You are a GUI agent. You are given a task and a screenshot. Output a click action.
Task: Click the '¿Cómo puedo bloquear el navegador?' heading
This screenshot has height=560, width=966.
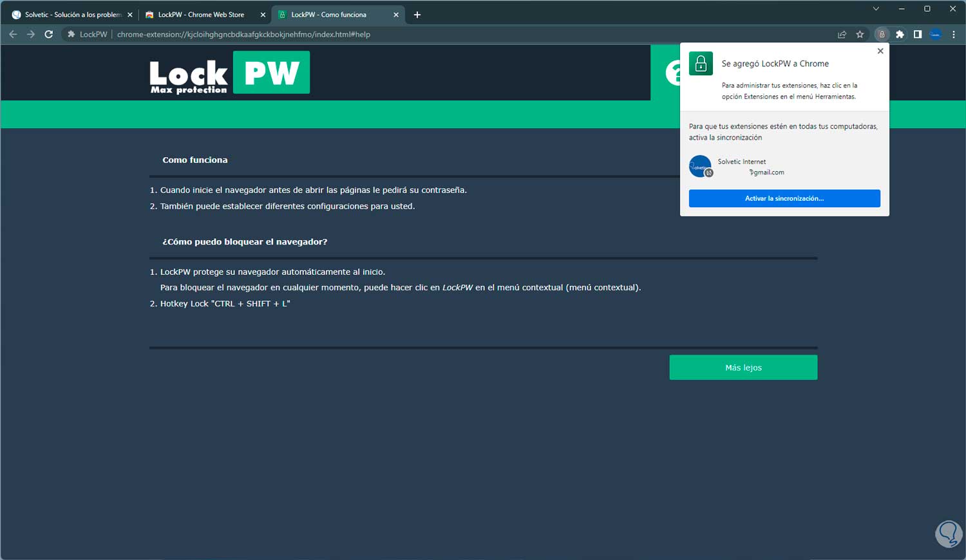[245, 242]
